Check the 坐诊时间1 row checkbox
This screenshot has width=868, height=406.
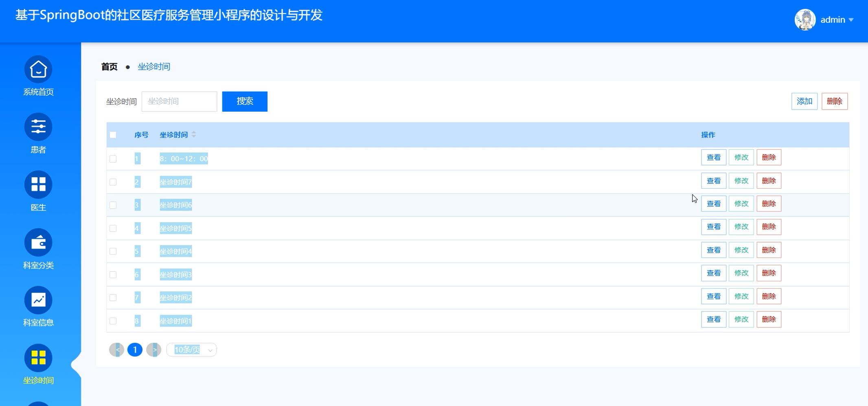click(113, 321)
